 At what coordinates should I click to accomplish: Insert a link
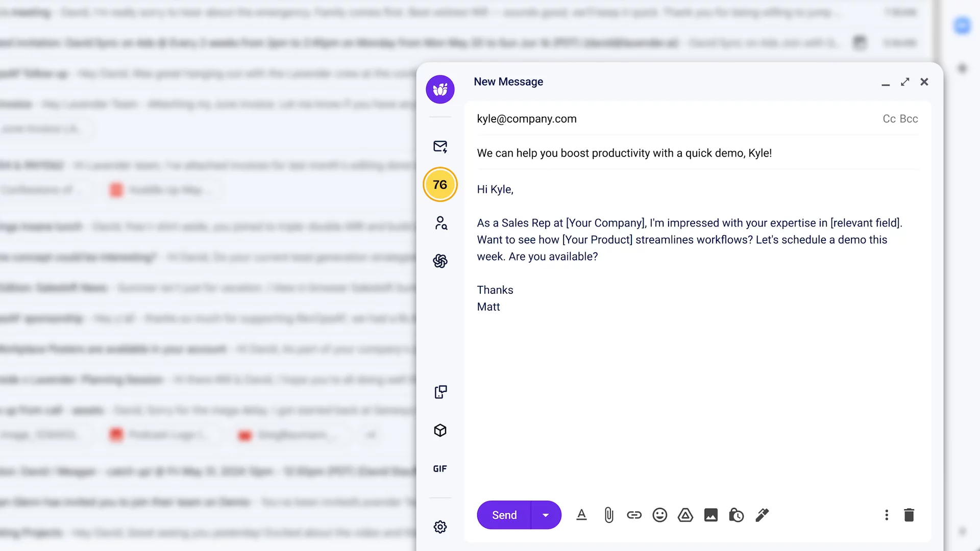tap(634, 515)
